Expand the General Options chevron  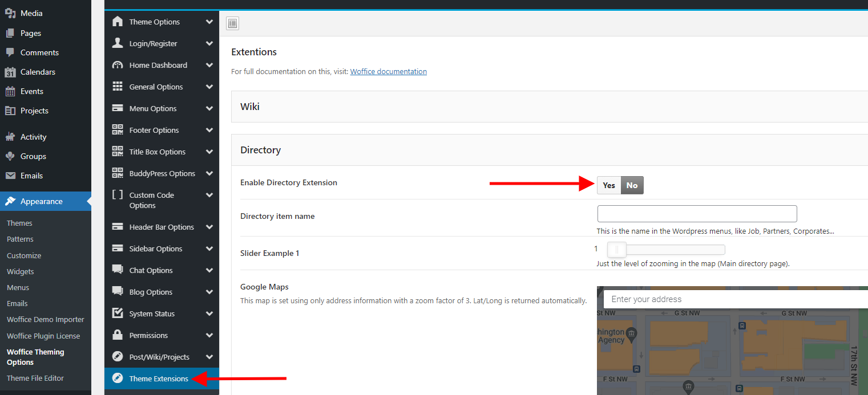click(209, 87)
